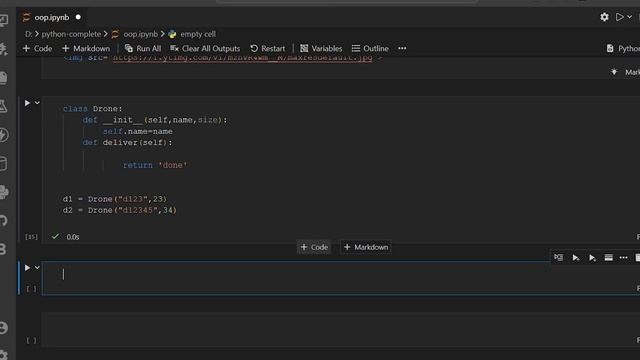Run All cells in the notebook
Viewport: 640px width, 360px height.
[143, 48]
